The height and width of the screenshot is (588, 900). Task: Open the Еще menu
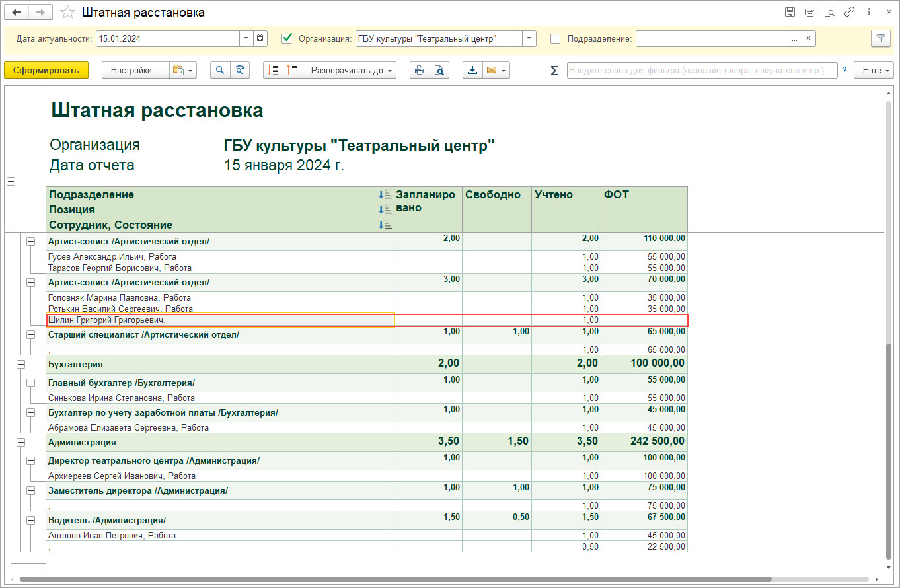point(874,70)
